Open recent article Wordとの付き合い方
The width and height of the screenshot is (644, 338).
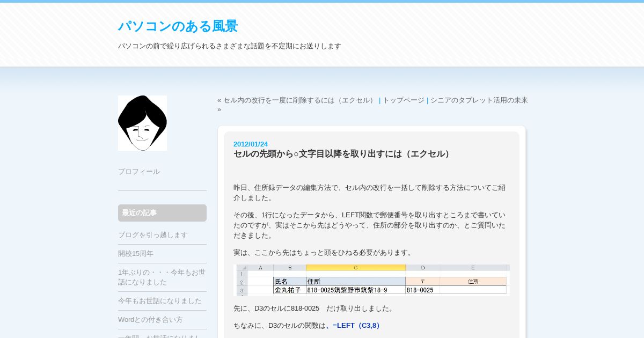pos(150,320)
